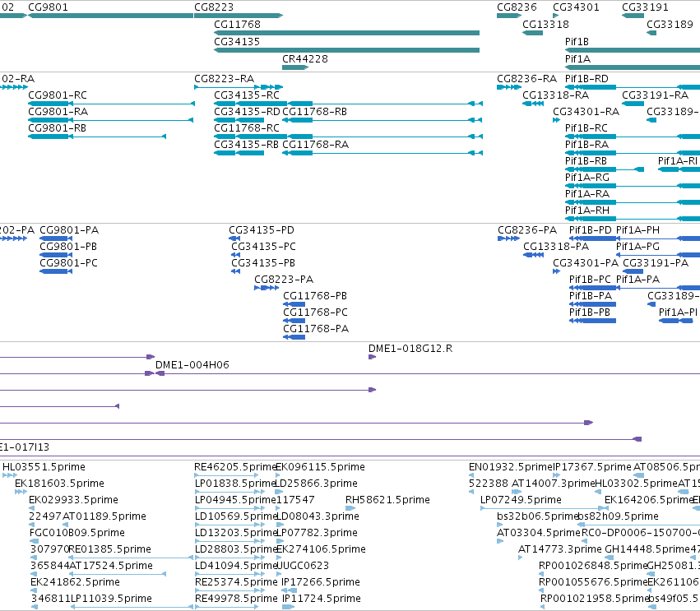Select transcript CG9801-RA

(58, 112)
